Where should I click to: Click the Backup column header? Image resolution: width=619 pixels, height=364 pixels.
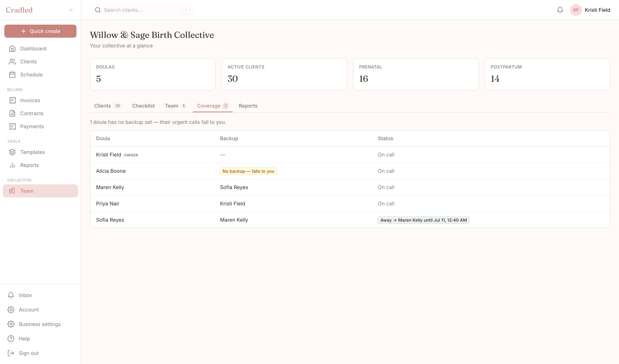pyautogui.click(x=229, y=138)
